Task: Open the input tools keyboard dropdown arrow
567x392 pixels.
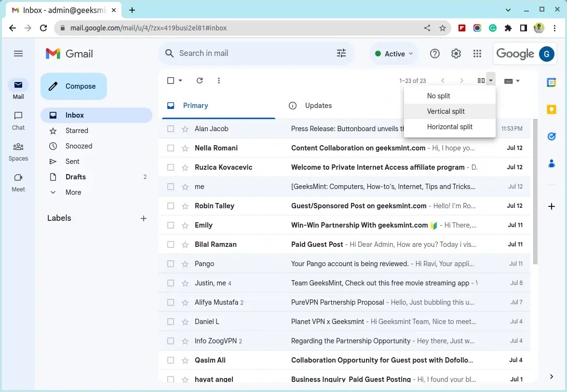Action: (x=519, y=81)
